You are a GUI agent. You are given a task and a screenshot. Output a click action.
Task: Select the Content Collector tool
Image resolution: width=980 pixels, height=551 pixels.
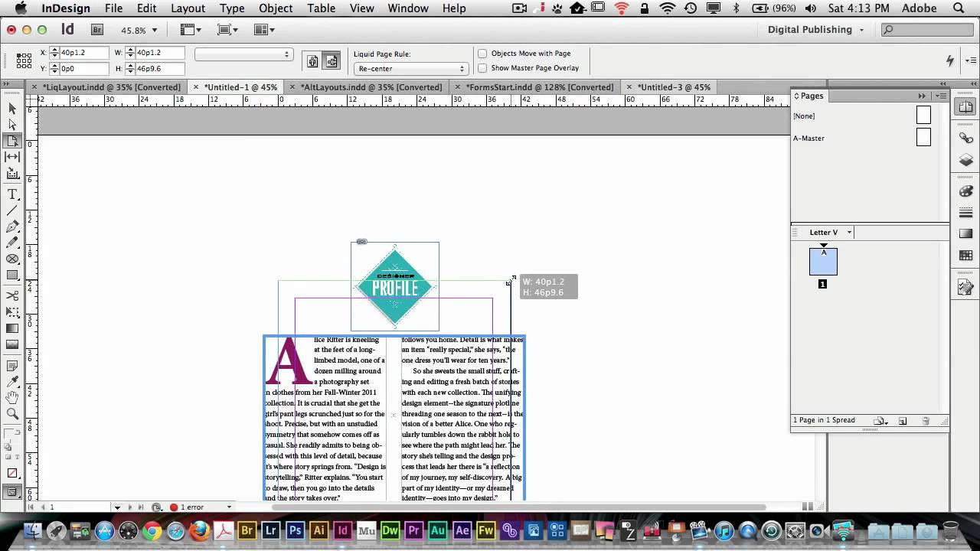(12, 174)
